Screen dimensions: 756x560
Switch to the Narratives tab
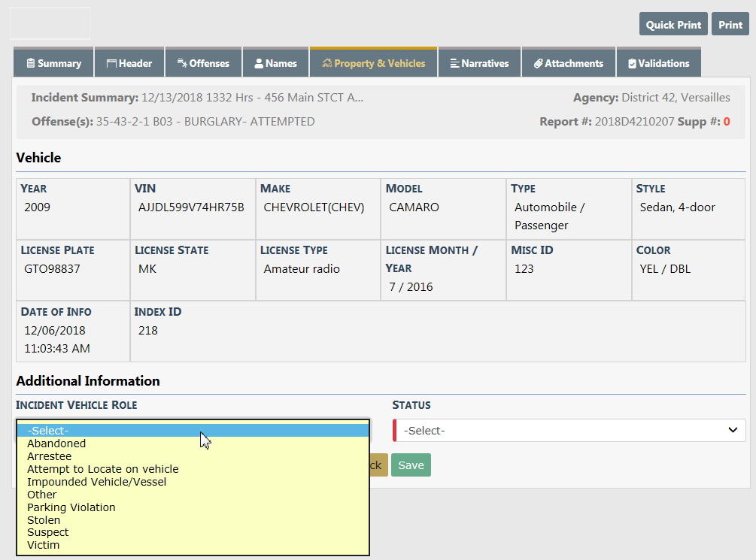tap(479, 64)
